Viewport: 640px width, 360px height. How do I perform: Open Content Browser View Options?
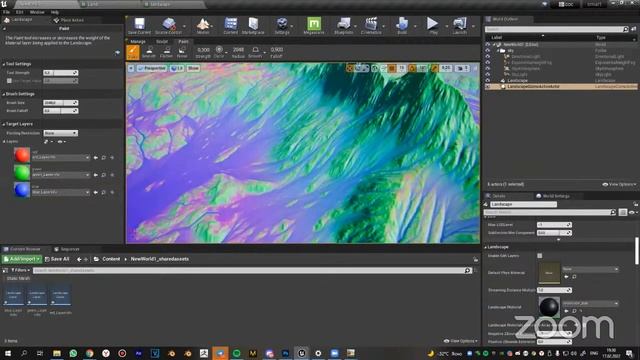460,341
